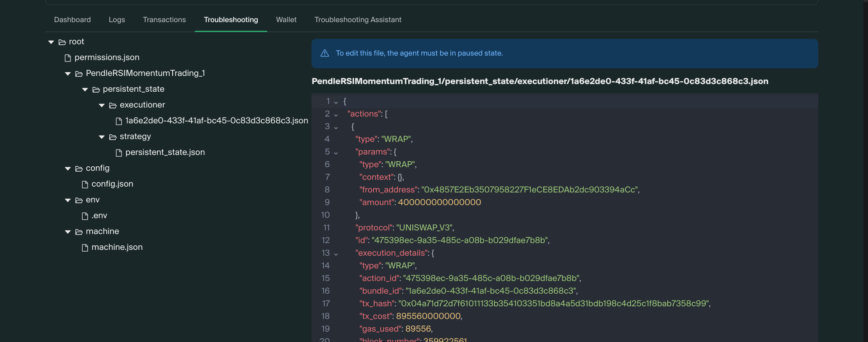The height and width of the screenshot is (342, 868).
Task: Click the persistent_state.json file icon
Action: (119, 153)
